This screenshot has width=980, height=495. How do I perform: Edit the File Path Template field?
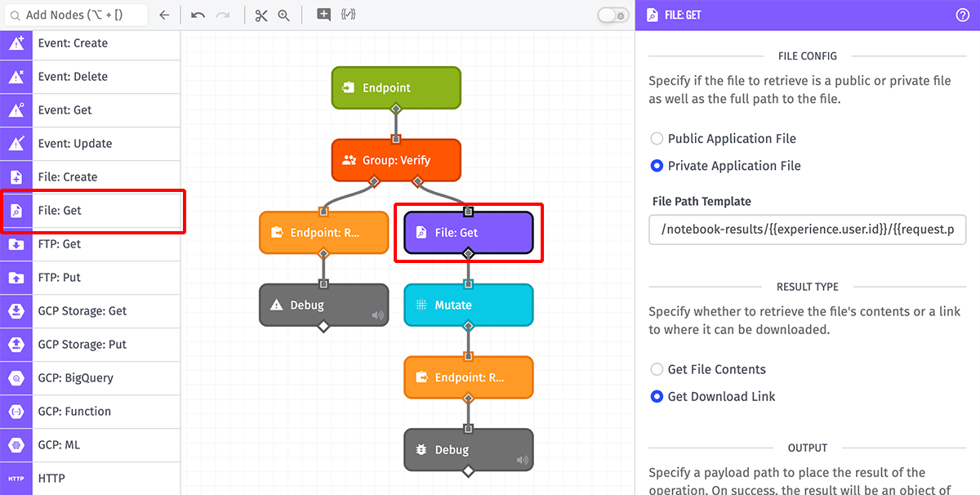tap(807, 230)
